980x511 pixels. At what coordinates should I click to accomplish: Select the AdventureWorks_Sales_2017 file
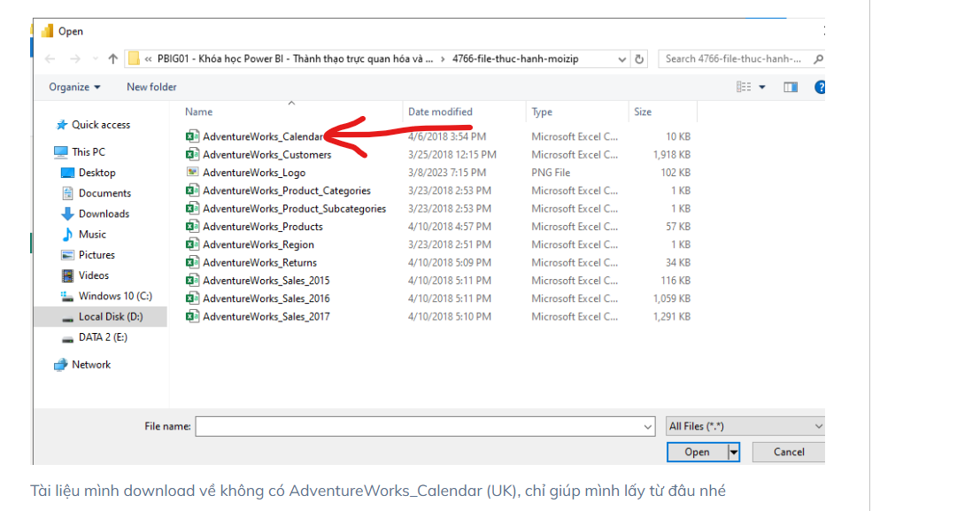coord(266,316)
